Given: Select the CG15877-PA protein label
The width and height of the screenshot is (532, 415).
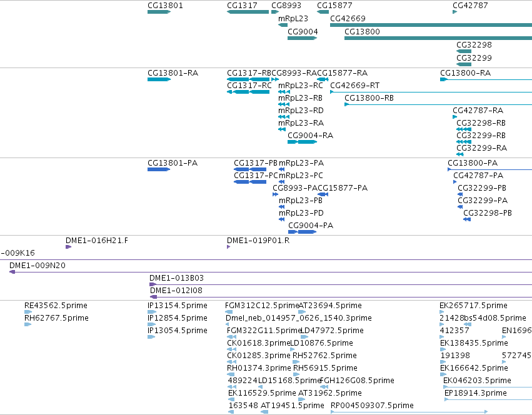Looking at the screenshot, I should 343,188.
